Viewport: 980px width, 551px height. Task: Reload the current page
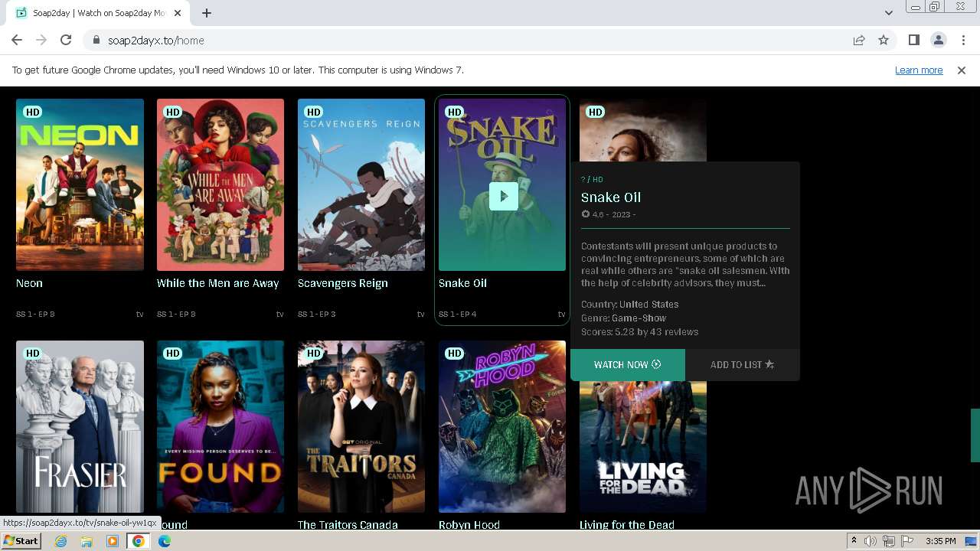coord(66,40)
